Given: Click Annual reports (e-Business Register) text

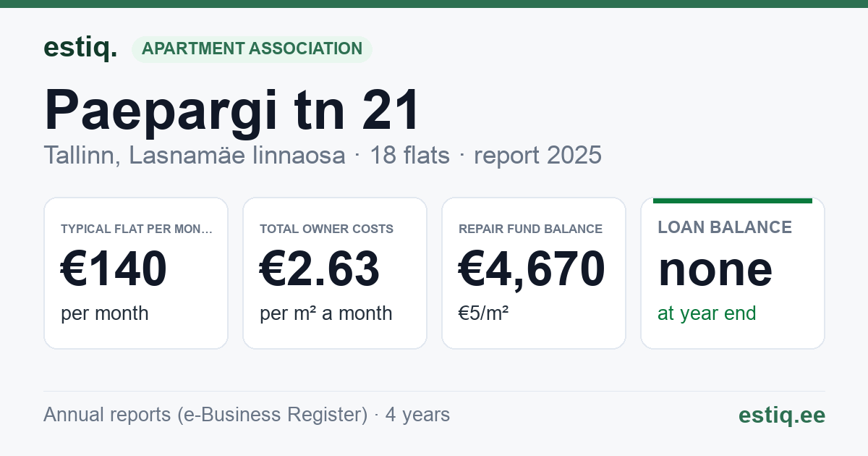Looking at the screenshot, I should pyautogui.click(x=205, y=415).
